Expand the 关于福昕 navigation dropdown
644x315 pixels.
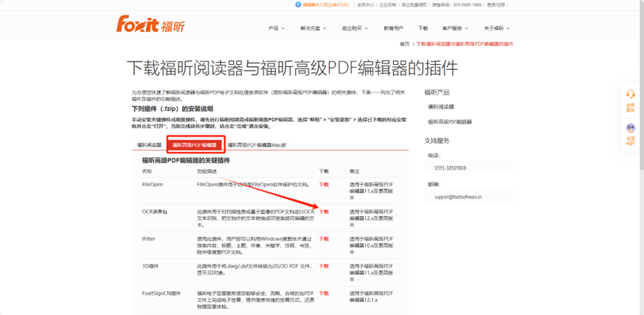coord(497,28)
